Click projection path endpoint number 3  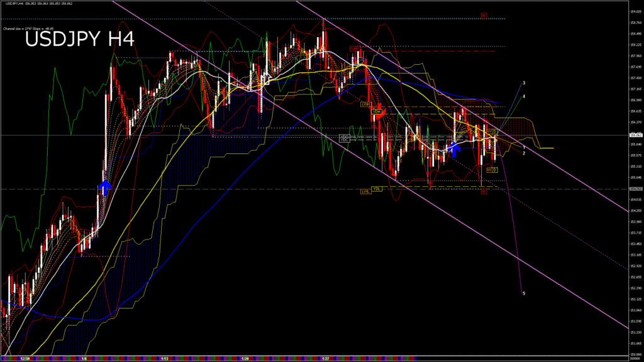[x=524, y=83]
